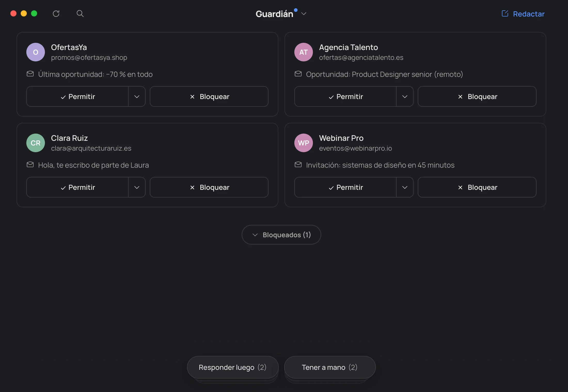Click the Agencia Talento AT avatar
568x392 pixels.
[304, 52]
